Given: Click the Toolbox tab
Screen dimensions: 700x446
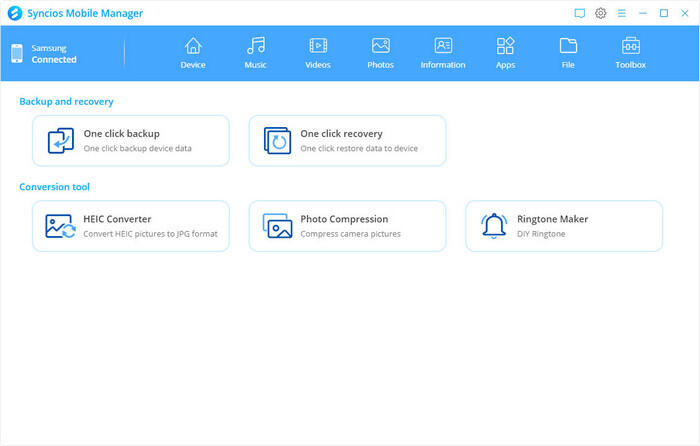Looking at the screenshot, I should click(x=630, y=52).
